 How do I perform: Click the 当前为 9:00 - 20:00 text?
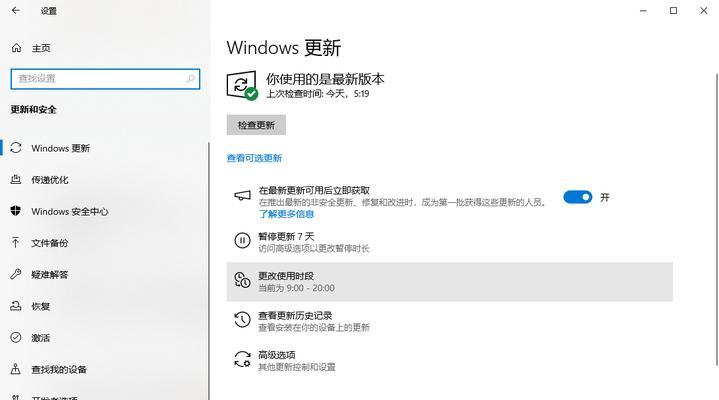pyautogui.click(x=296, y=288)
